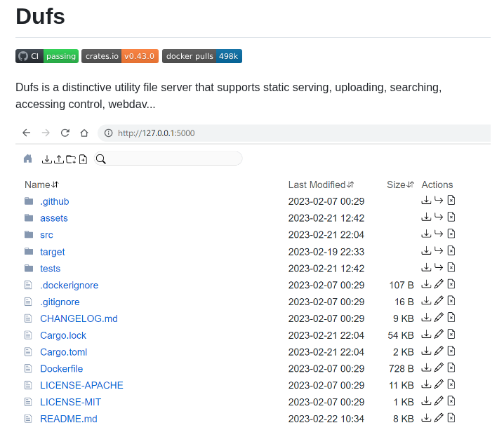Open CHANGELOG.md link
Image resolution: width=504 pixels, height=437 pixels.
tap(79, 318)
